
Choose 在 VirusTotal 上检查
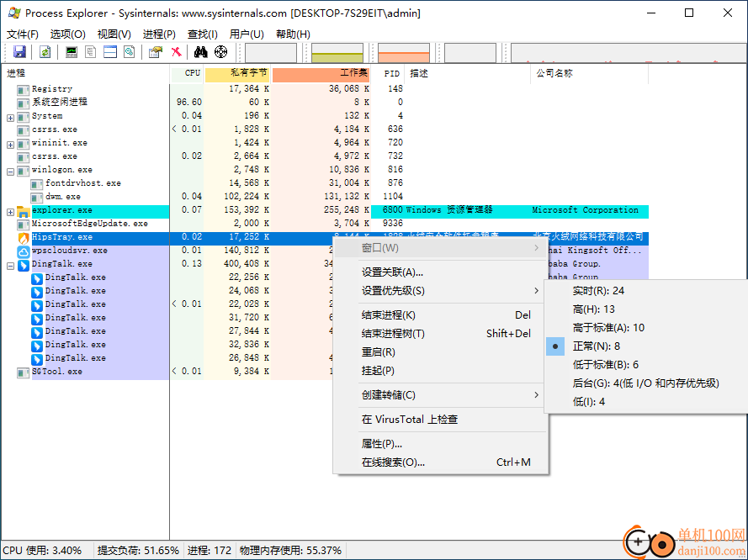click(x=441, y=420)
